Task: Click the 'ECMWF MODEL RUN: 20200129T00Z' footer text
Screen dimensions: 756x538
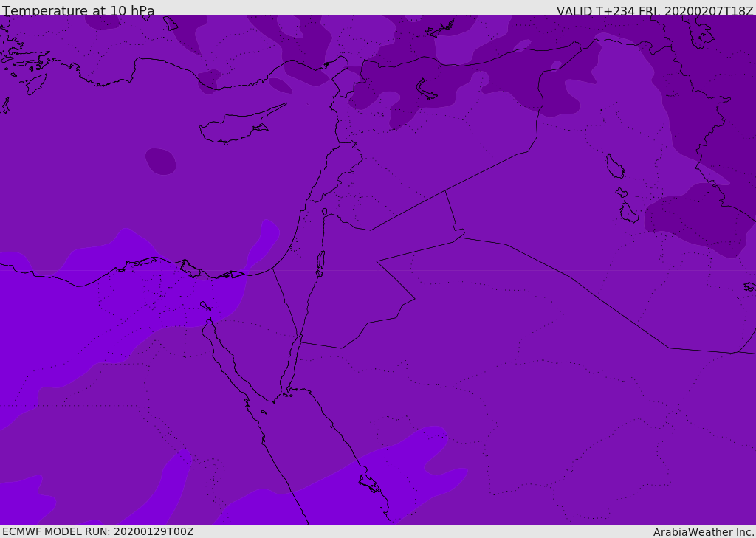Action: [98, 531]
